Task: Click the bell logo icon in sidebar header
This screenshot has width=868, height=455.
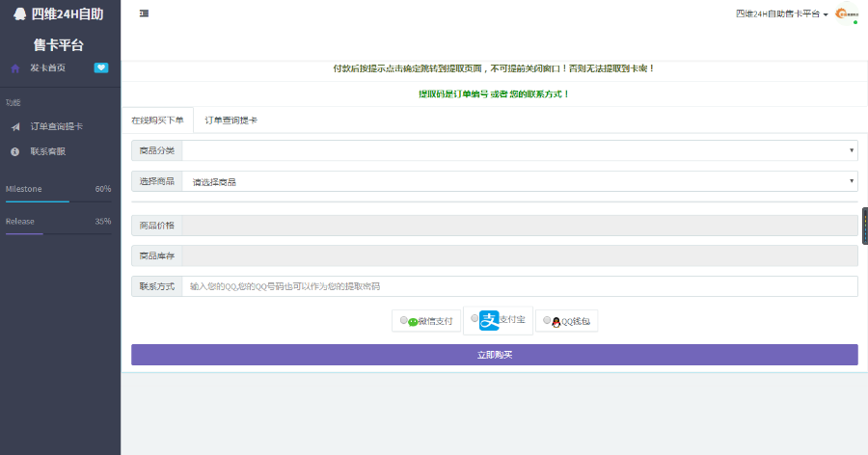Action: pyautogui.click(x=20, y=13)
